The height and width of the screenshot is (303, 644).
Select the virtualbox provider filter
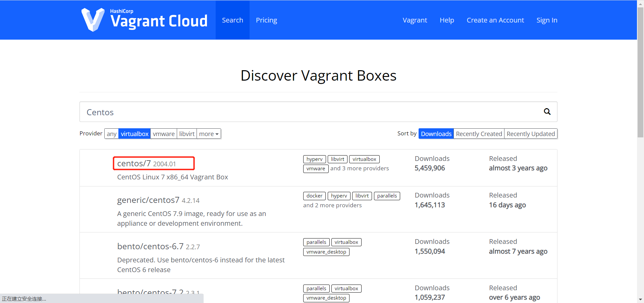click(x=135, y=134)
